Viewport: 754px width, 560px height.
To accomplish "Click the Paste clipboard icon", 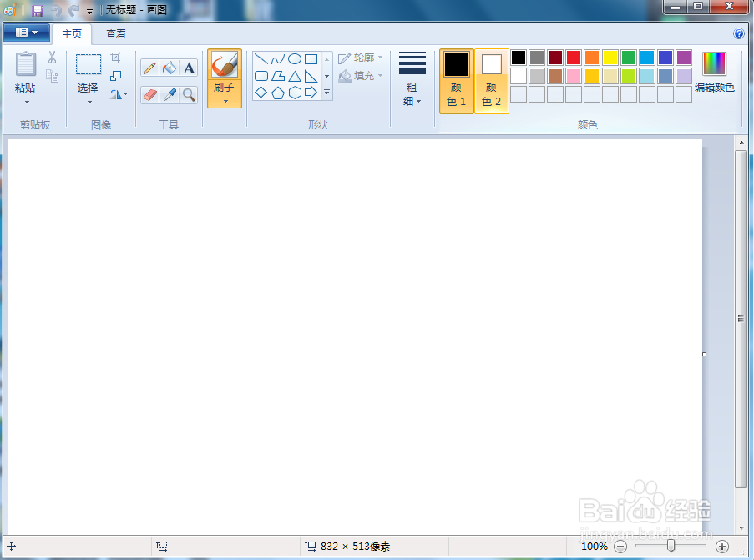I will tap(26, 64).
